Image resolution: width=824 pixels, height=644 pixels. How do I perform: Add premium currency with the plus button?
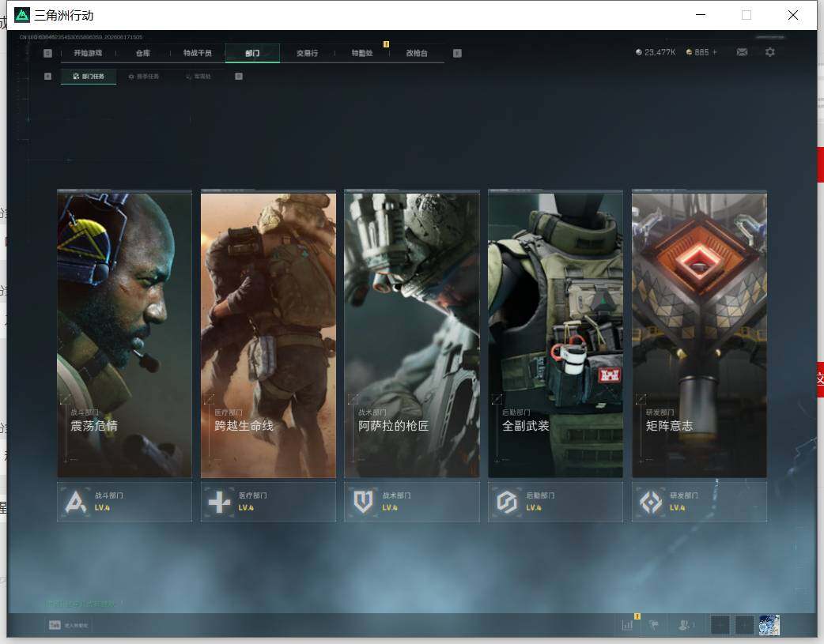(714, 52)
